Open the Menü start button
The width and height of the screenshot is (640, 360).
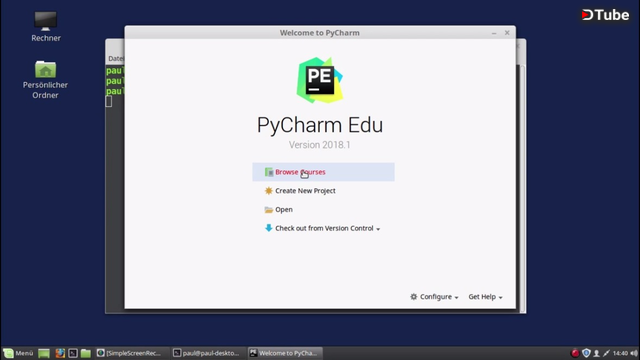pos(18,353)
